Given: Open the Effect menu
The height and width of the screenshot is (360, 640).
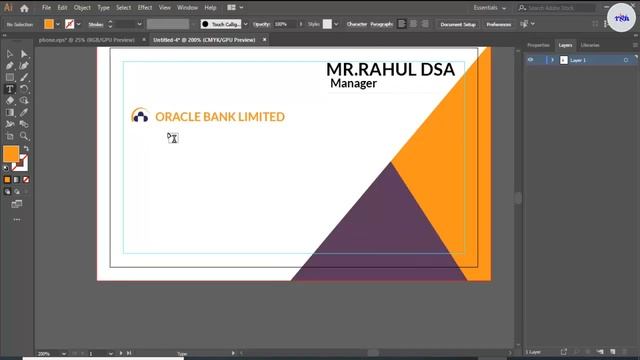Looking at the screenshot, I should pos(144,8).
